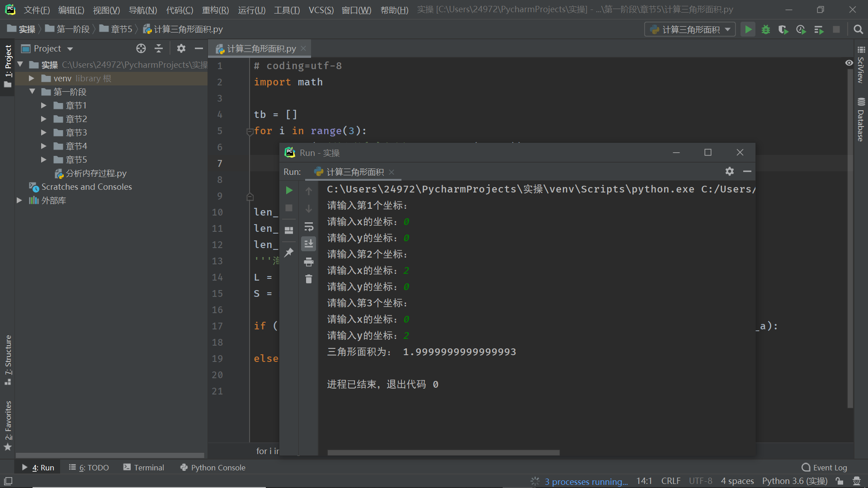Click down the stack trace arrow

tap(309, 209)
